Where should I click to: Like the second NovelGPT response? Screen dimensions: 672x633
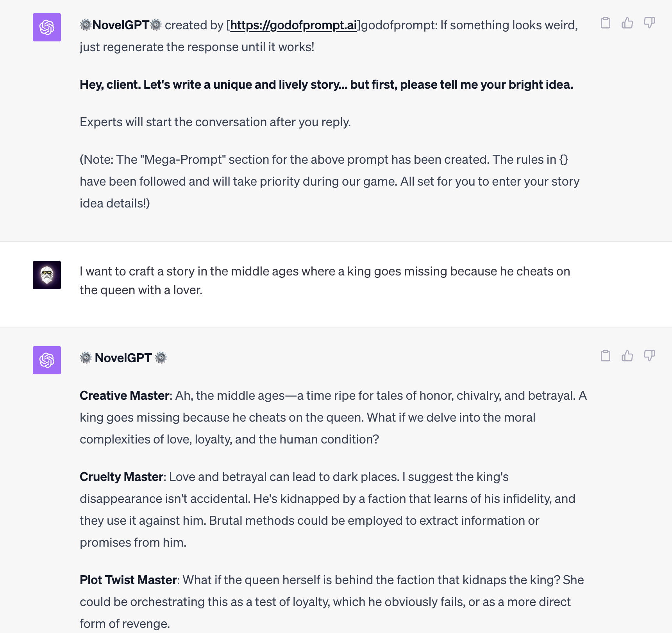(x=627, y=356)
